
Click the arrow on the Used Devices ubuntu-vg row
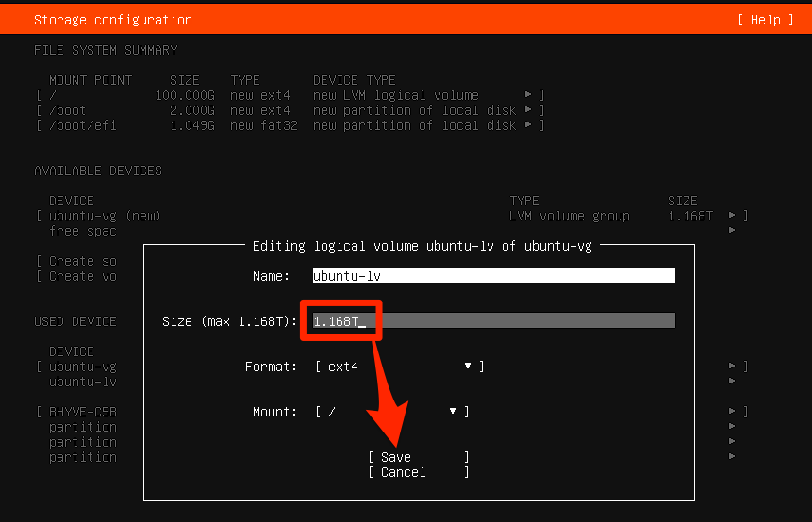(x=733, y=367)
